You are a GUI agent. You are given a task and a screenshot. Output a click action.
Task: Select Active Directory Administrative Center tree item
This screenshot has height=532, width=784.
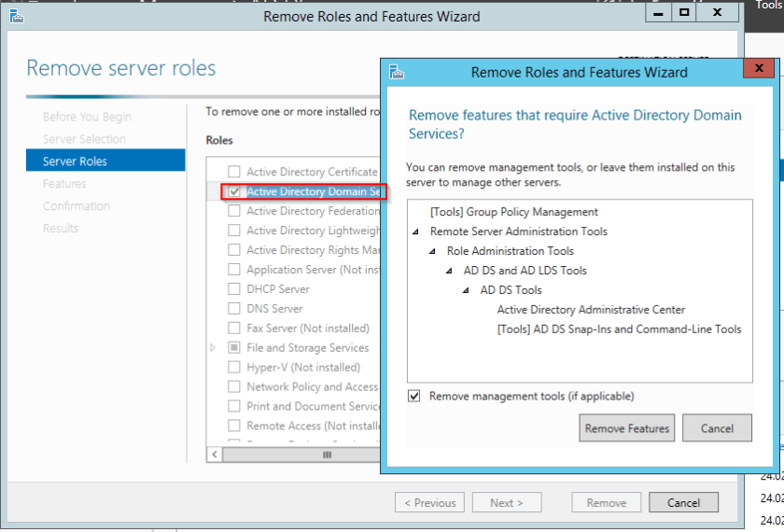(591, 310)
